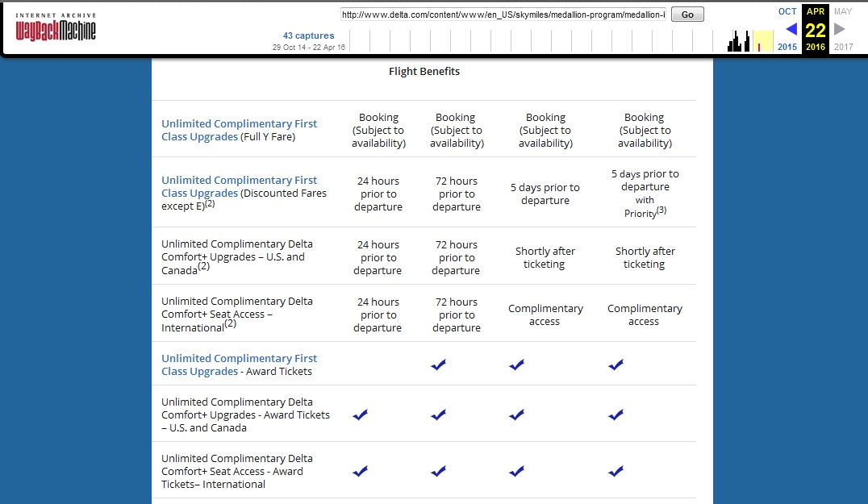Image resolution: width=868 pixels, height=504 pixels.
Task: Open the 43 captures link
Action: click(308, 35)
